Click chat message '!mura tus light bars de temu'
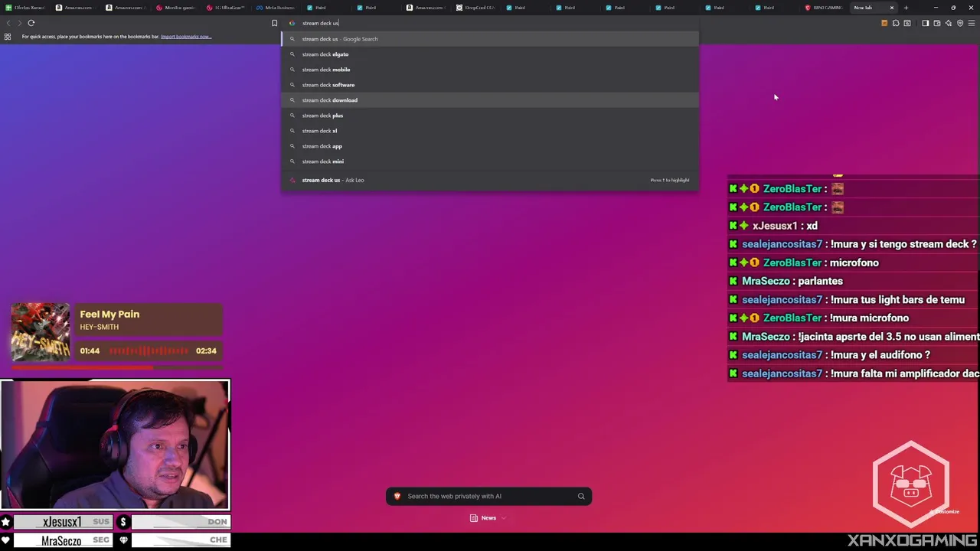Viewport: 980px width, 551px height. click(x=848, y=300)
